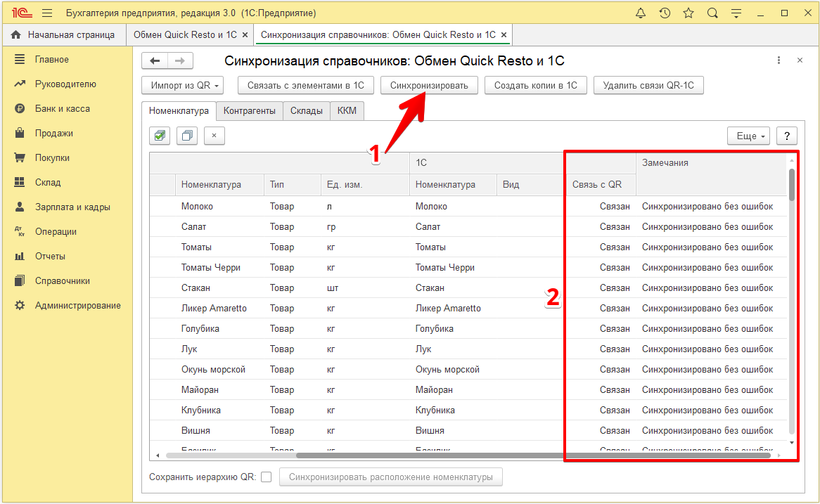The height and width of the screenshot is (504, 820).
Task: Click Связать с элементами в 1С button
Action: click(306, 85)
